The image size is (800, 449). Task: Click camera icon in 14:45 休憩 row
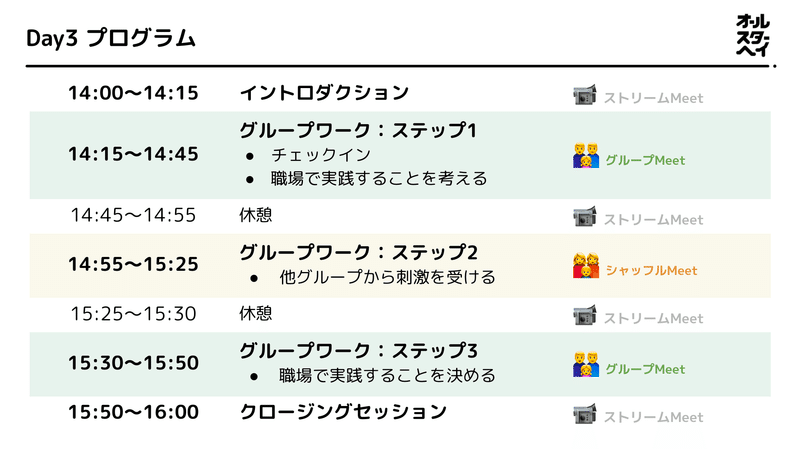point(585,216)
